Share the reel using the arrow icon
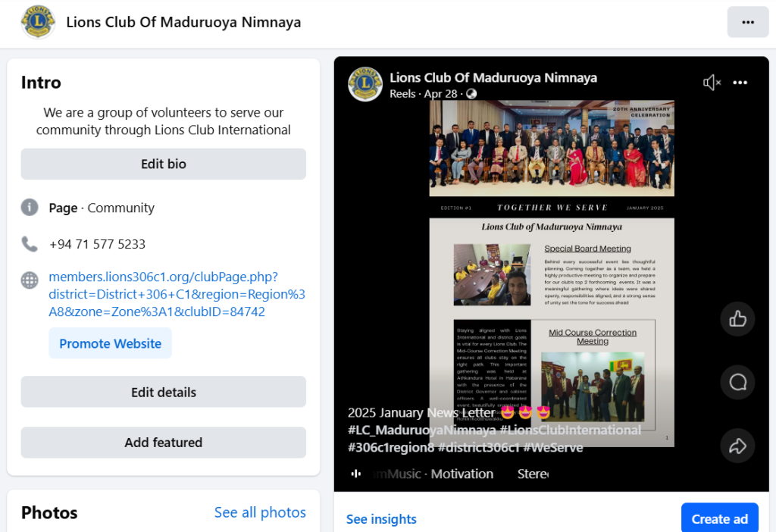This screenshot has width=776, height=532. click(737, 446)
